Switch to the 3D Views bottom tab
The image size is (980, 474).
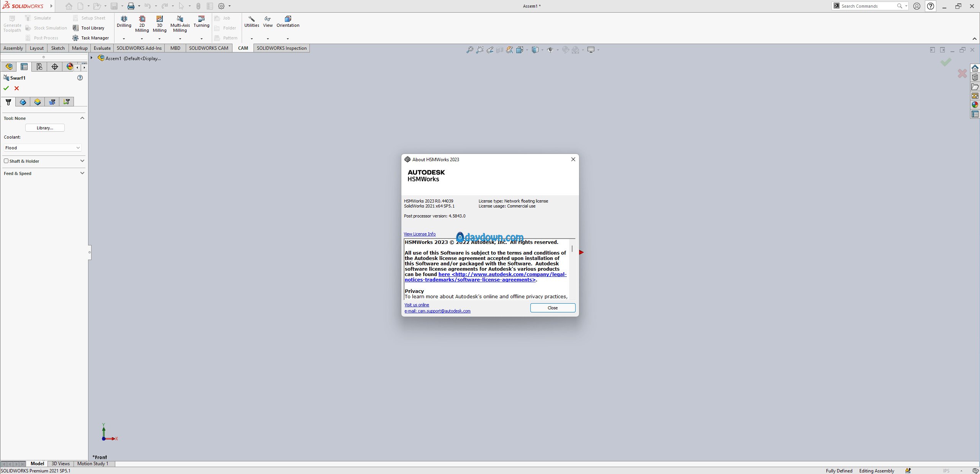coord(61,464)
